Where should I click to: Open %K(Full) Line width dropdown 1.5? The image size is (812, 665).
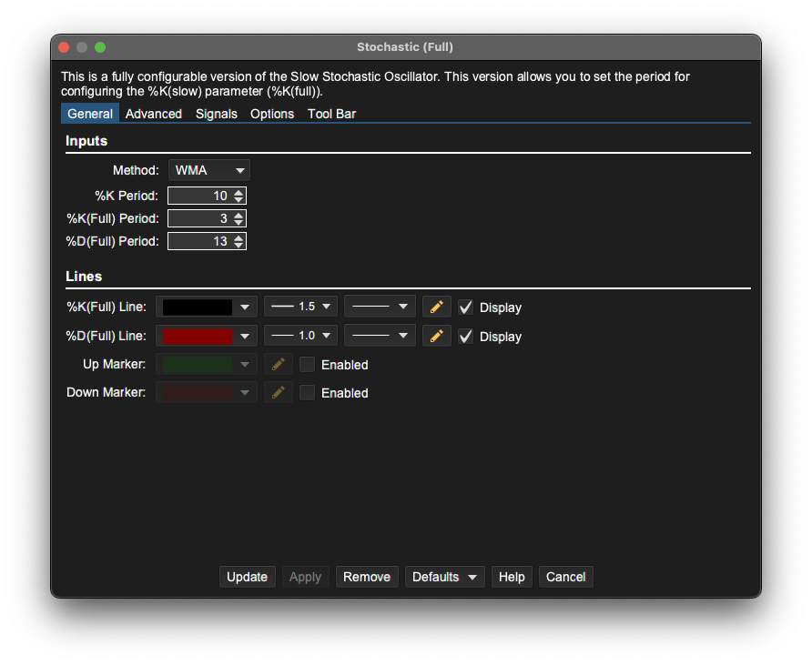click(301, 307)
